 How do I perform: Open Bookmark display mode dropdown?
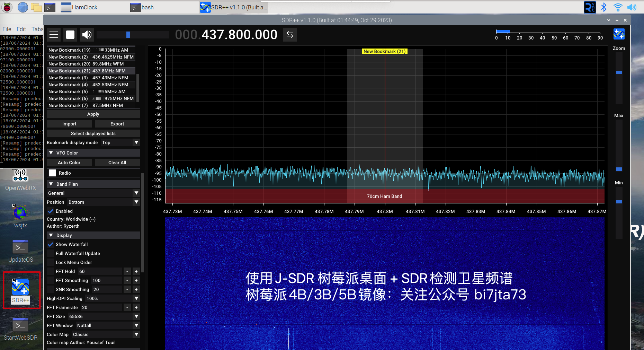point(120,142)
